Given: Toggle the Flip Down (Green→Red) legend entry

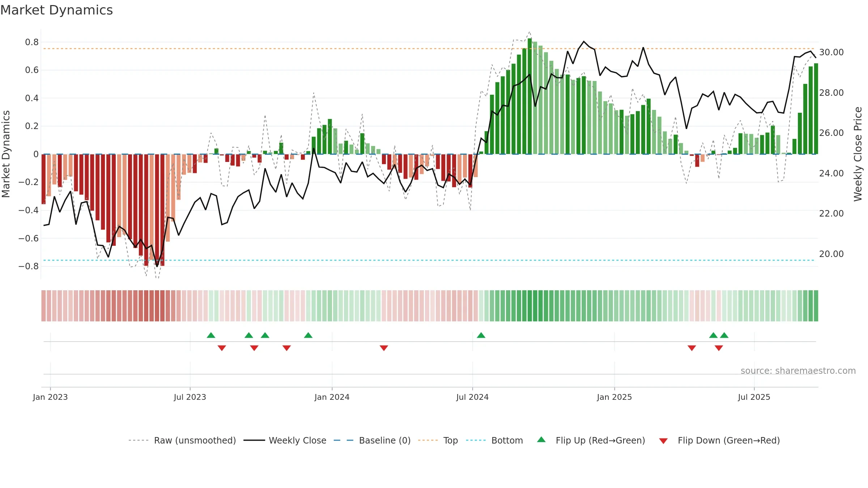Looking at the screenshot, I should [x=719, y=440].
